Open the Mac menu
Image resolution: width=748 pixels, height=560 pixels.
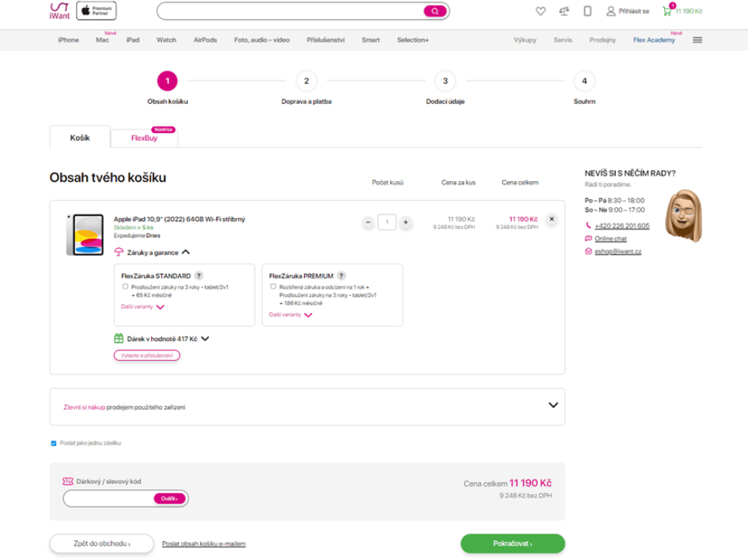click(x=102, y=40)
